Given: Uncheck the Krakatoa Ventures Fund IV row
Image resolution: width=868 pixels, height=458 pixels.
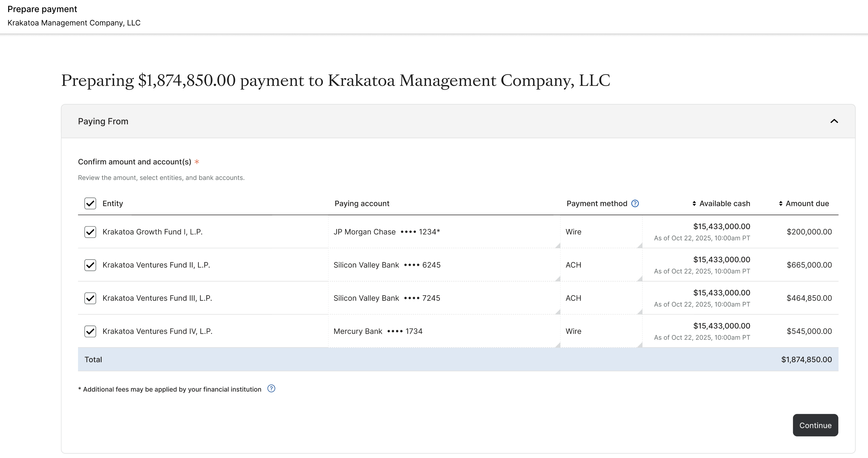Looking at the screenshot, I should tap(90, 331).
